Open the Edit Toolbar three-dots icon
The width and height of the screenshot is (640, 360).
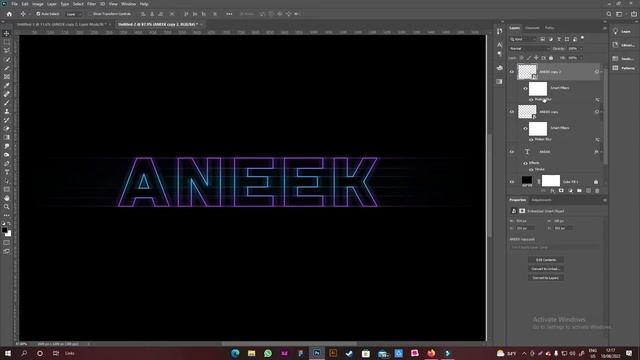point(7,215)
